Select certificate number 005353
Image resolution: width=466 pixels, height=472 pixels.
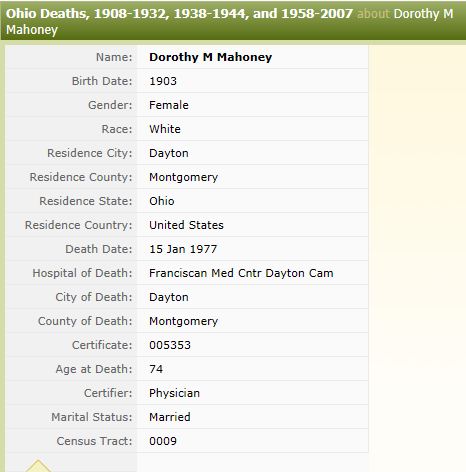pyautogui.click(x=170, y=345)
